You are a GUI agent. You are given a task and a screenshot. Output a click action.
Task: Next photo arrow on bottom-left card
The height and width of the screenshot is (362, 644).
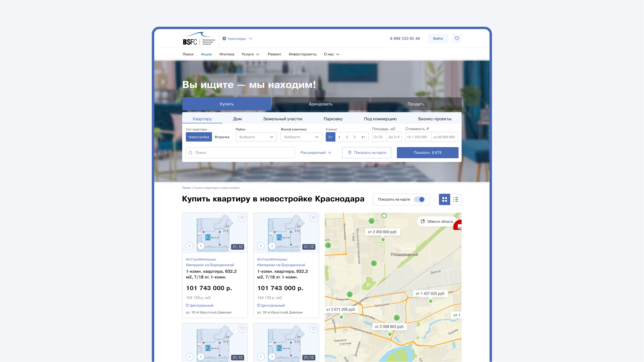[x=201, y=357]
